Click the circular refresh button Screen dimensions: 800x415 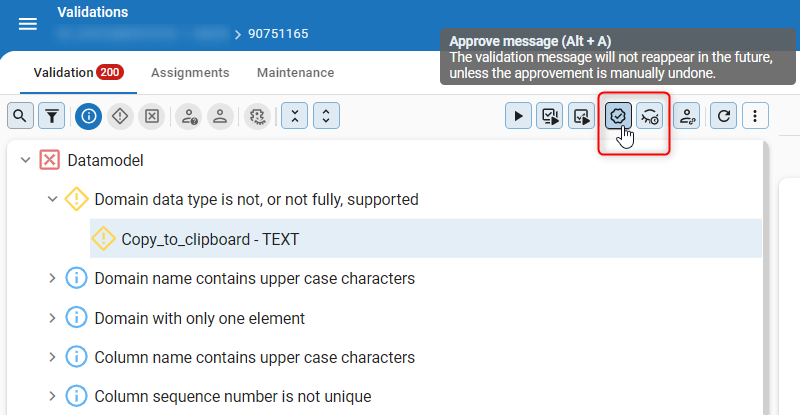pos(723,116)
